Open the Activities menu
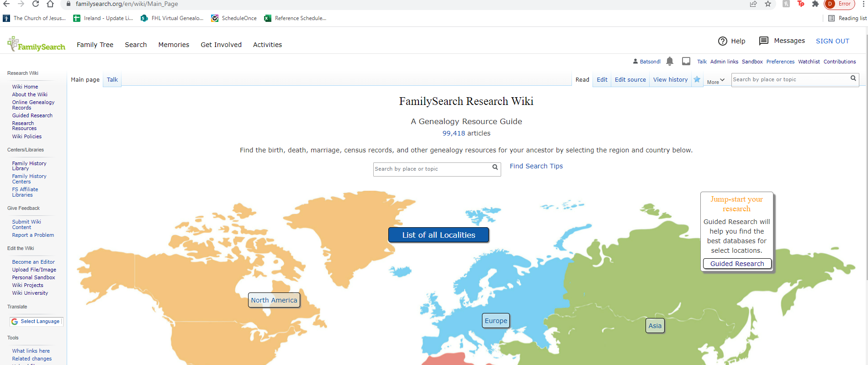The height and width of the screenshot is (365, 868). pyautogui.click(x=267, y=45)
